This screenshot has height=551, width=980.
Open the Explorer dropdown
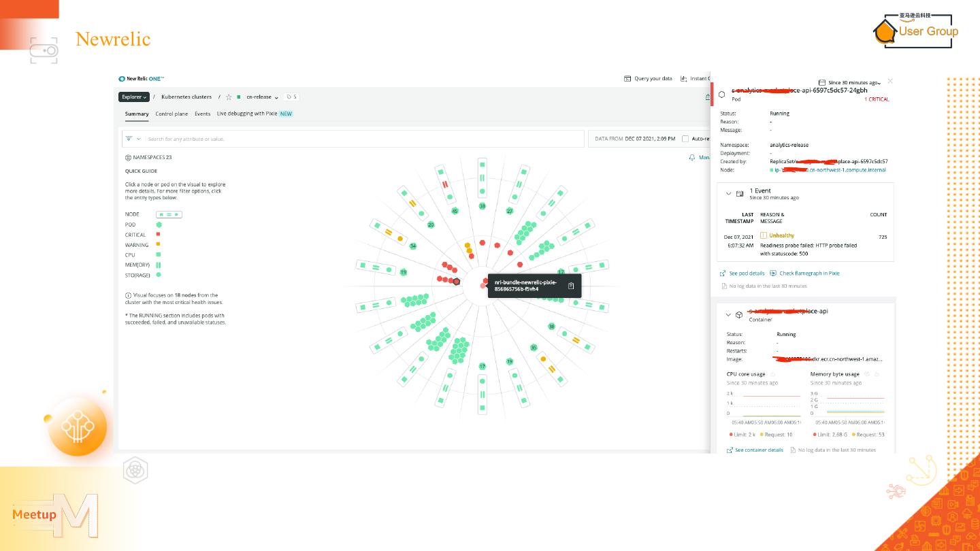click(134, 97)
